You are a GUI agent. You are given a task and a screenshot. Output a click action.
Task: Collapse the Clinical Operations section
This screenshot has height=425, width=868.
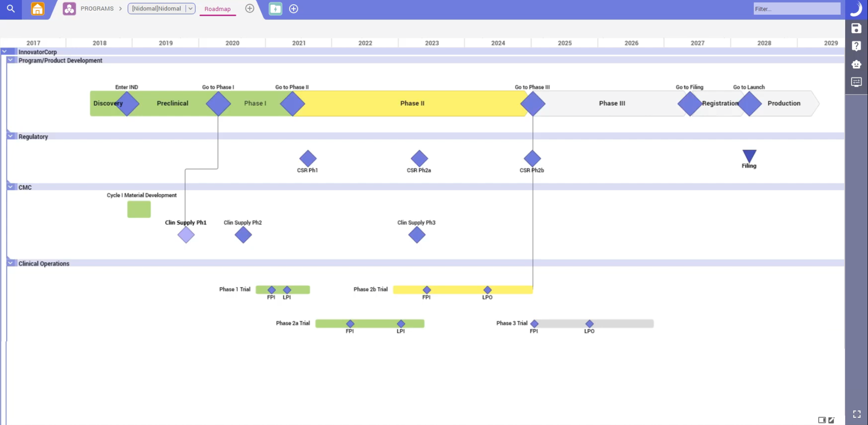[10, 263]
